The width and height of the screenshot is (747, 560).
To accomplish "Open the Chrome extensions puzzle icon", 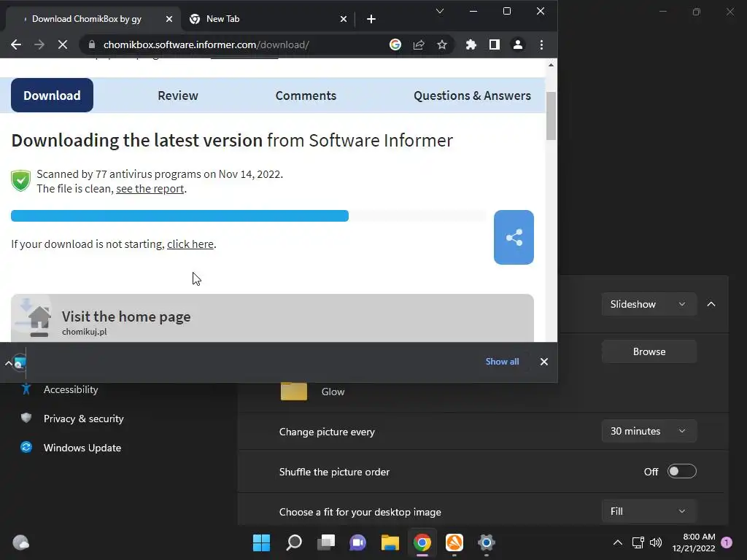I will 471,44.
